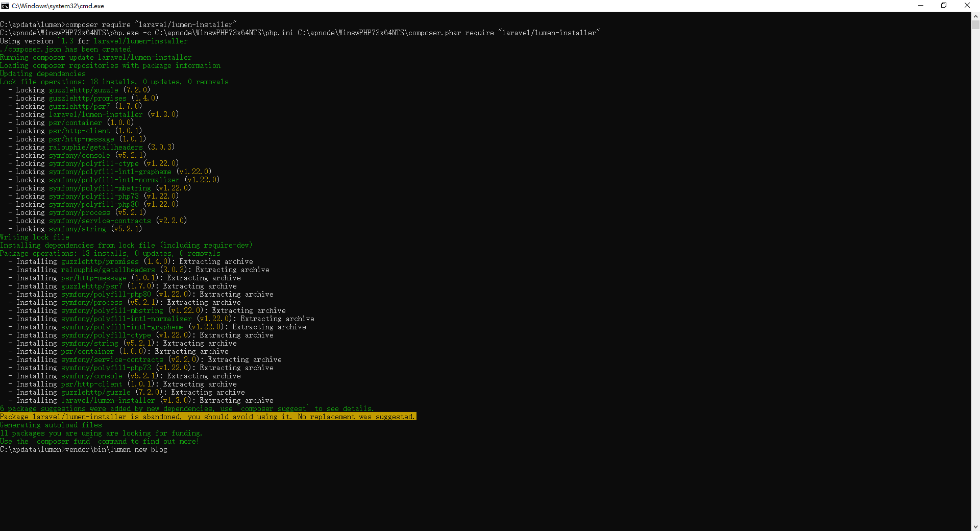Restore down the cmd window
Viewport: 980px width, 531px height.
(x=944, y=6)
